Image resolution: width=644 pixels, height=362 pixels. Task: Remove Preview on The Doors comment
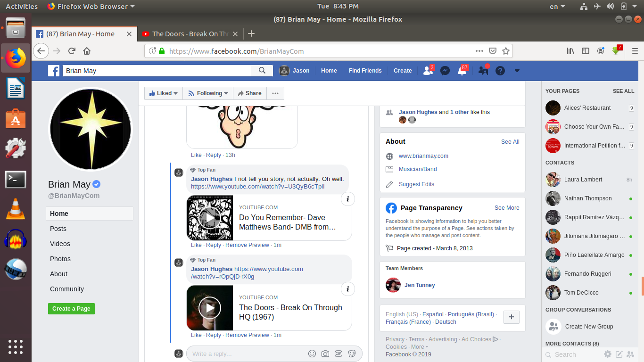coord(247,335)
